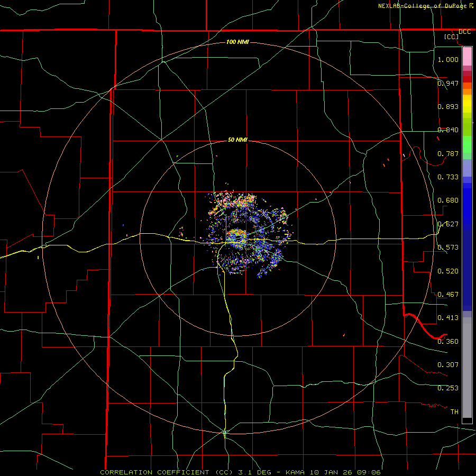Click the 0.573 legend value
The height and width of the screenshot is (476, 476).
tap(448, 248)
